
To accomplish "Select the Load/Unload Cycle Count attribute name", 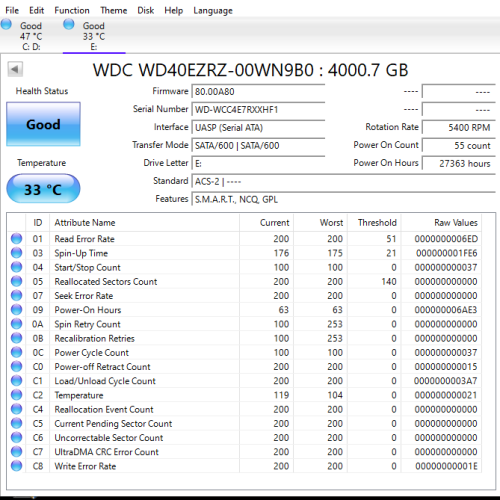I will [105, 381].
